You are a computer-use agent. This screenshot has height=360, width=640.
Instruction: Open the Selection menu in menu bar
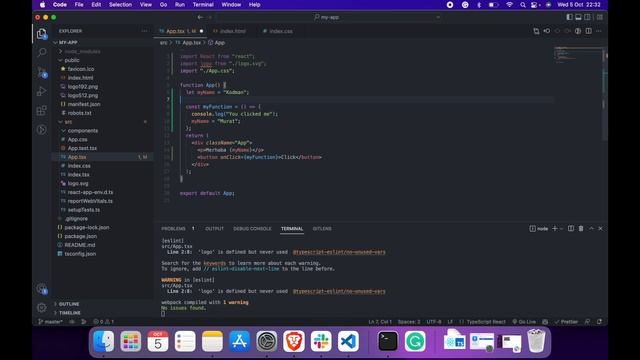(120, 5)
